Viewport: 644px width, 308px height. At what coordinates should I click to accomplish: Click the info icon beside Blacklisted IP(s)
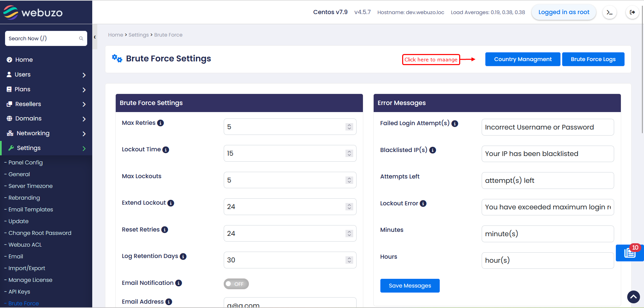point(433,150)
